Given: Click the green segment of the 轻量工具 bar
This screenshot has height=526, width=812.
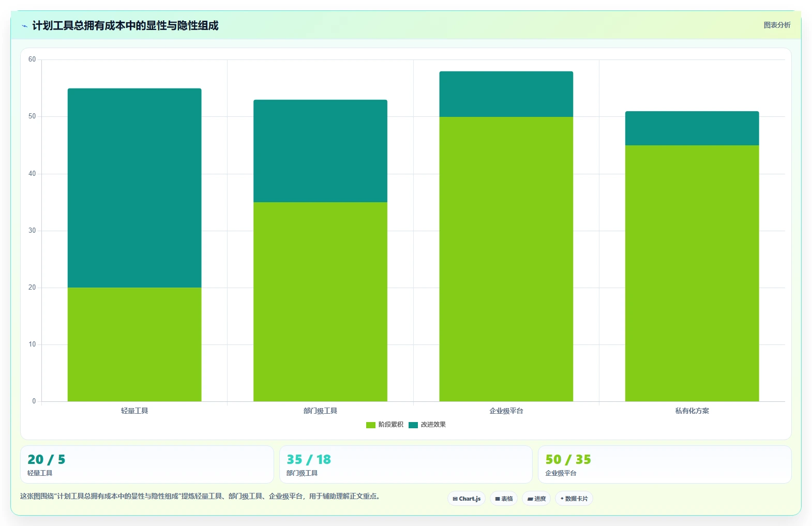Looking at the screenshot, I should [x=134, y=344].
